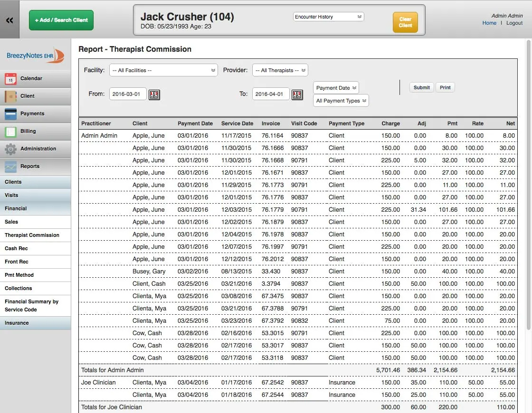Click the Logout link
Viewport: 532px width, 413px height.
click(x=514, y=22)
